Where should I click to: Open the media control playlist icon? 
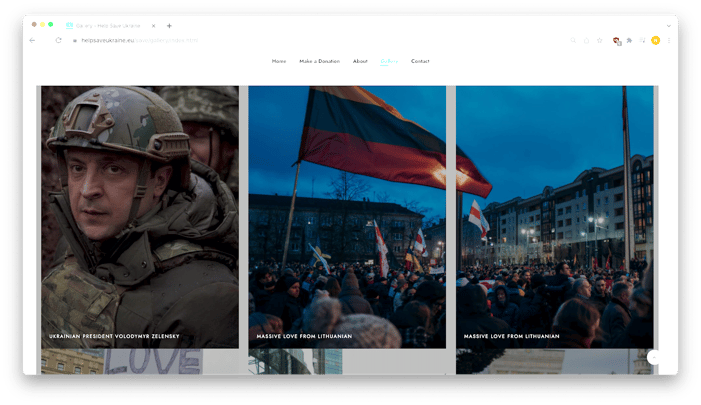click(642, 40)
